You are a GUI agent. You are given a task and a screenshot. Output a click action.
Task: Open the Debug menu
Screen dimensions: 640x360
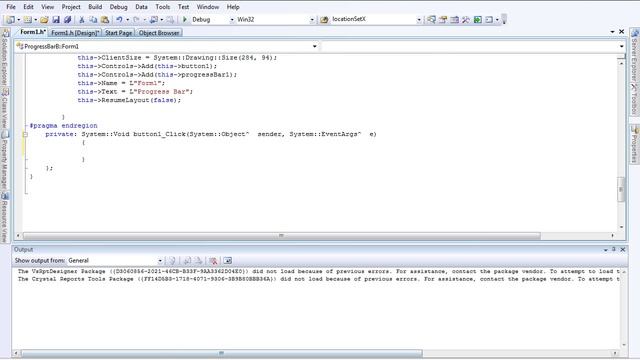click(x=118, y=7)
